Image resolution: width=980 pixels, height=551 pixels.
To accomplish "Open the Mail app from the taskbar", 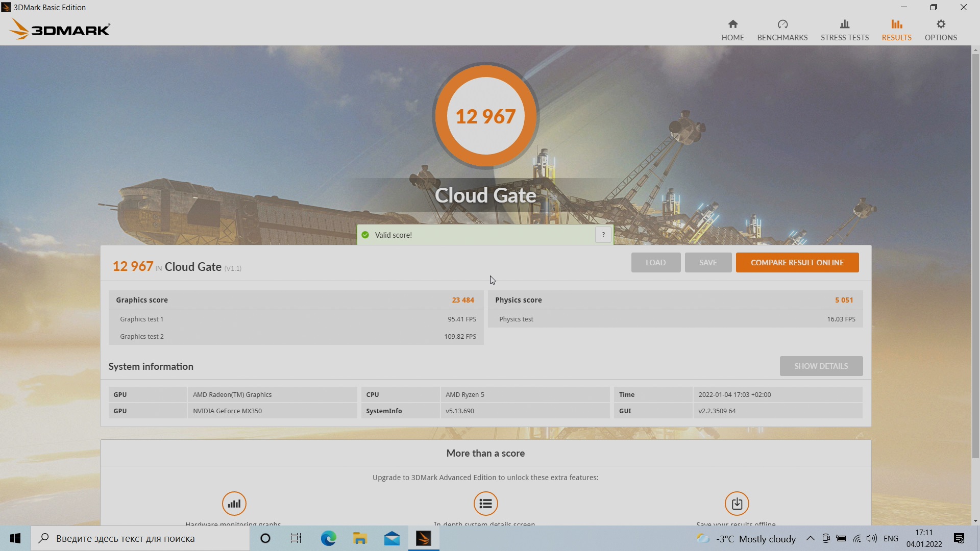I will [x=392, y=538].
